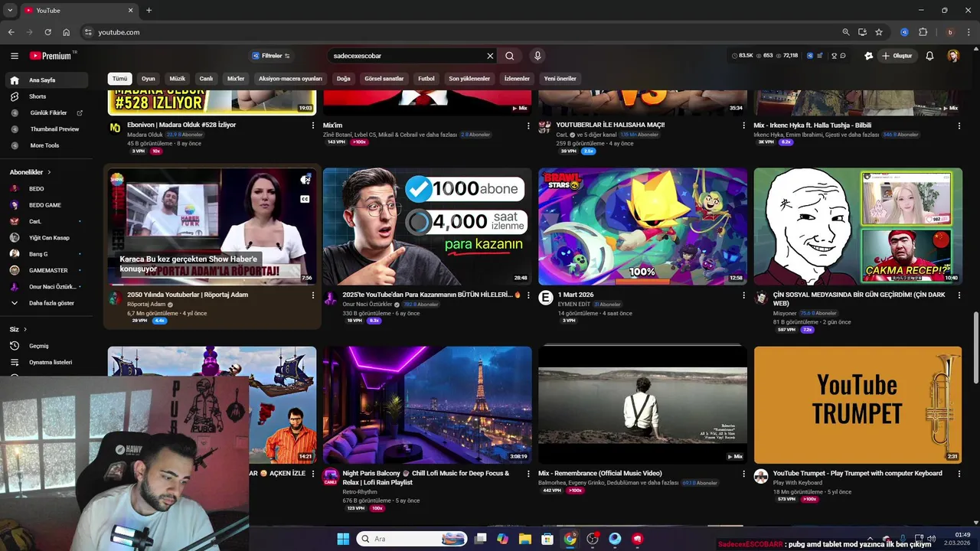Click the Oluştur create button
Screen dimensions: 980x551
coord(897,56)
